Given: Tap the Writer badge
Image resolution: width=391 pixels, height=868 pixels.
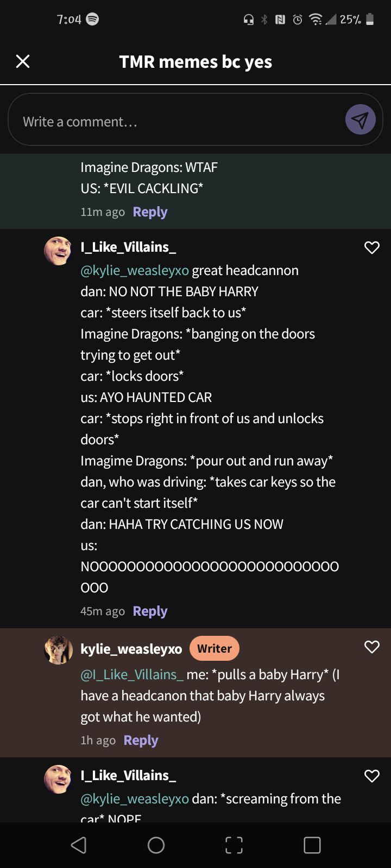Looking at the screenshot, I should pos(215,648).
